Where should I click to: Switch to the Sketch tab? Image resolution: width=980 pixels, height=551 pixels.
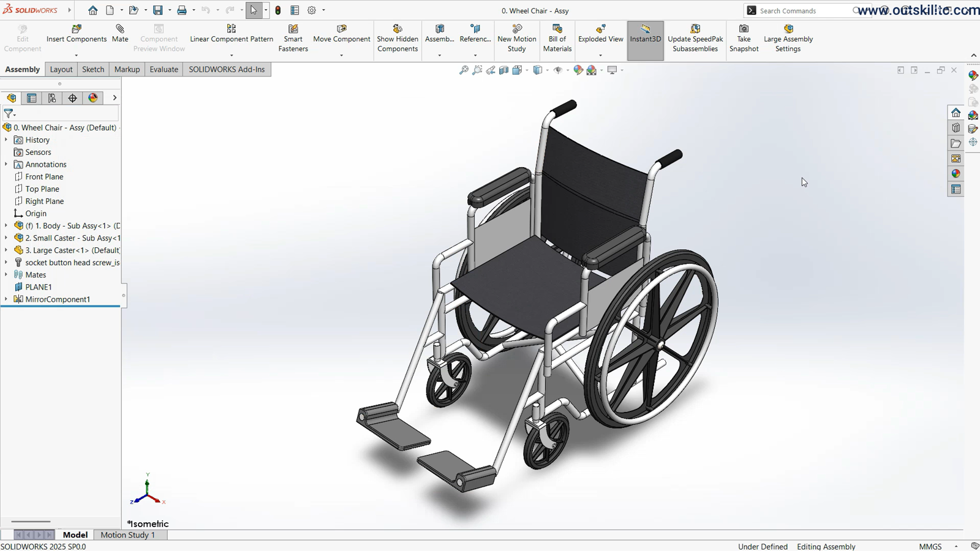pyautogui.click(x=93, y=69)
